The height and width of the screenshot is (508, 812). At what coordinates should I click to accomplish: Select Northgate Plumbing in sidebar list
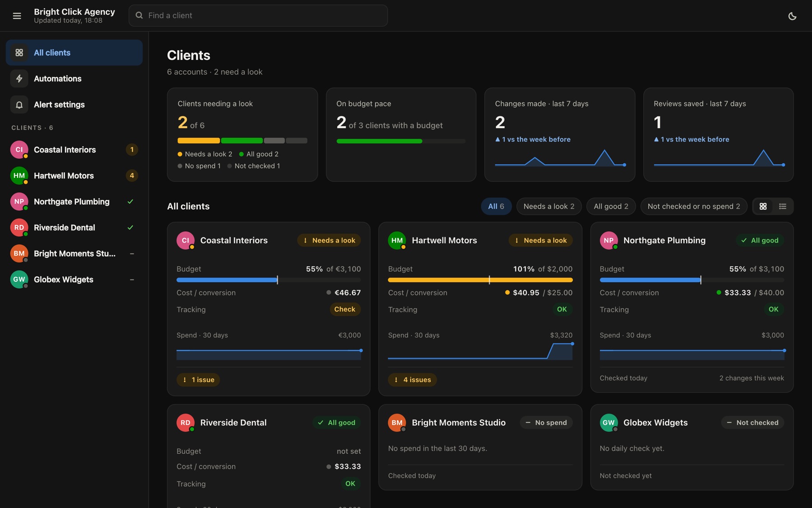(74, 201)
